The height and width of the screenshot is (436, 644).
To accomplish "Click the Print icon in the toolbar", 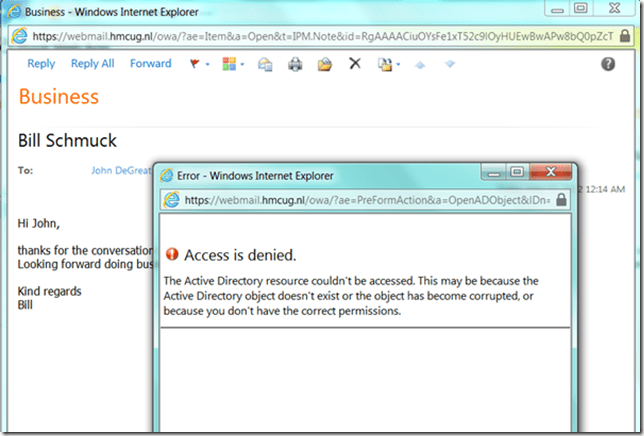I will 295,64.
